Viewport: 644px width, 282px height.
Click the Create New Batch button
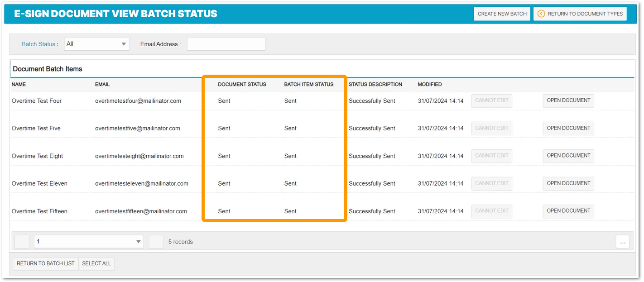point(502,14)
